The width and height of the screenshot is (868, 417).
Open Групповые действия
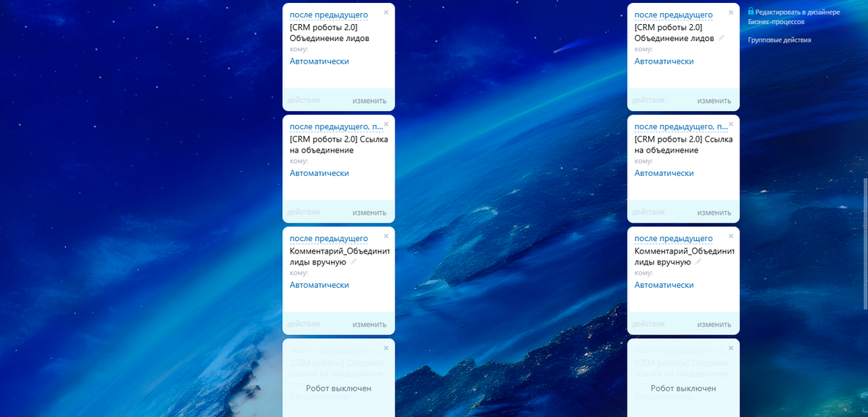click(780, 40)
